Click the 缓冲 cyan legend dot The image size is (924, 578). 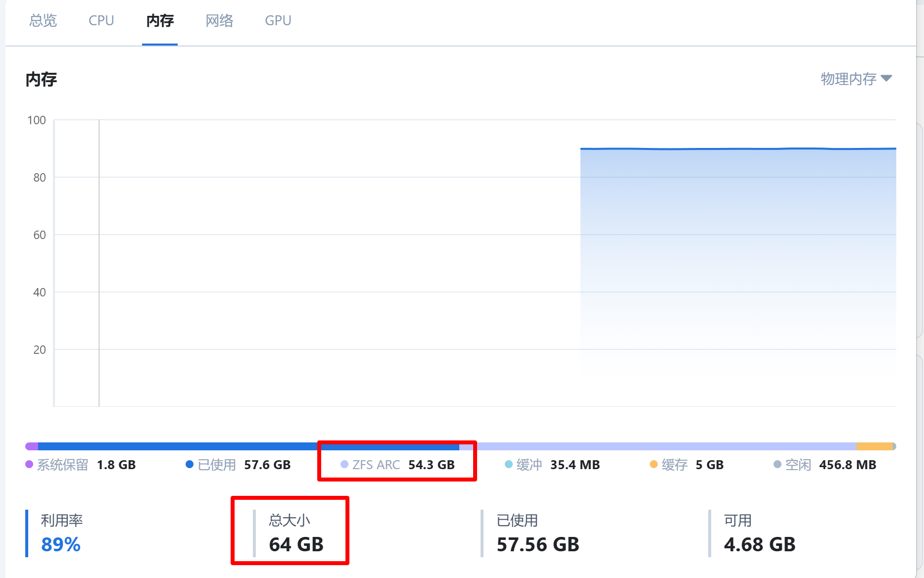tap(509, 464)
